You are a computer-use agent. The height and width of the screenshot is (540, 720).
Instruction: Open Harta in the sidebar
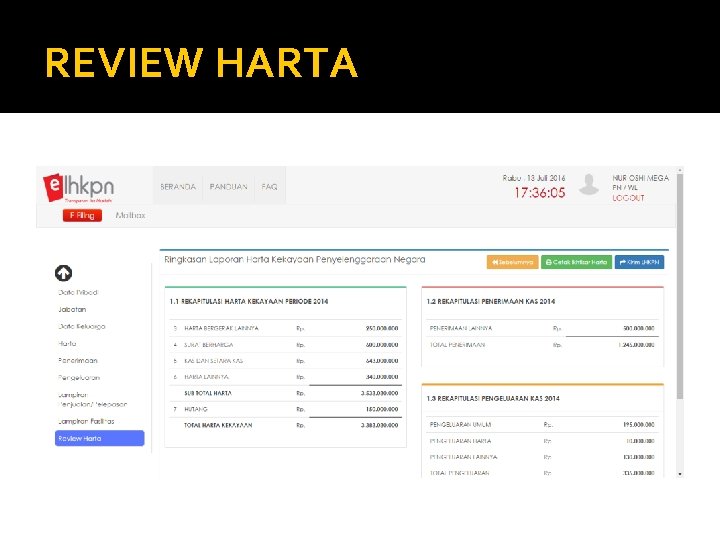pyautogui.click(x=67, y=343)
